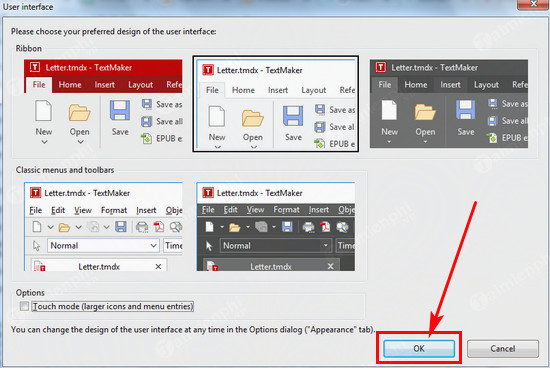Choose dark classic menus and toolbars thumbnail
Viewport: 550px width, 368px height.
coord(276,226)
